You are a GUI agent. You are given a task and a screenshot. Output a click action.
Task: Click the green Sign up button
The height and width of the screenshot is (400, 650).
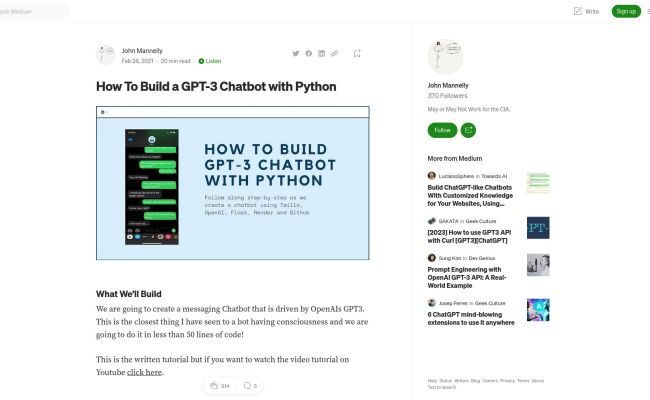pos(626,11)
